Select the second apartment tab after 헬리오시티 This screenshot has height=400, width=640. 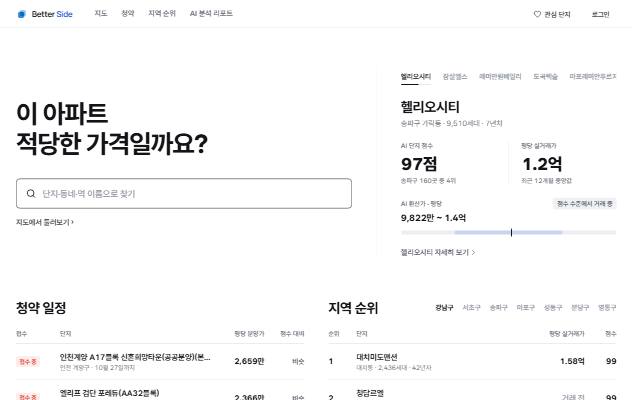pos(455,76)
